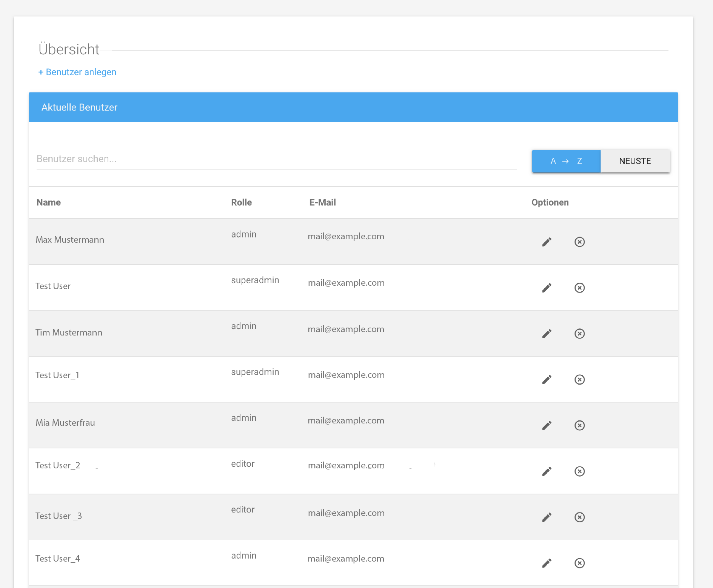Delete Test User _3 via circled X icon
Image resolution: width=713 pixels, height=588 pixels.
pos(579,517)
